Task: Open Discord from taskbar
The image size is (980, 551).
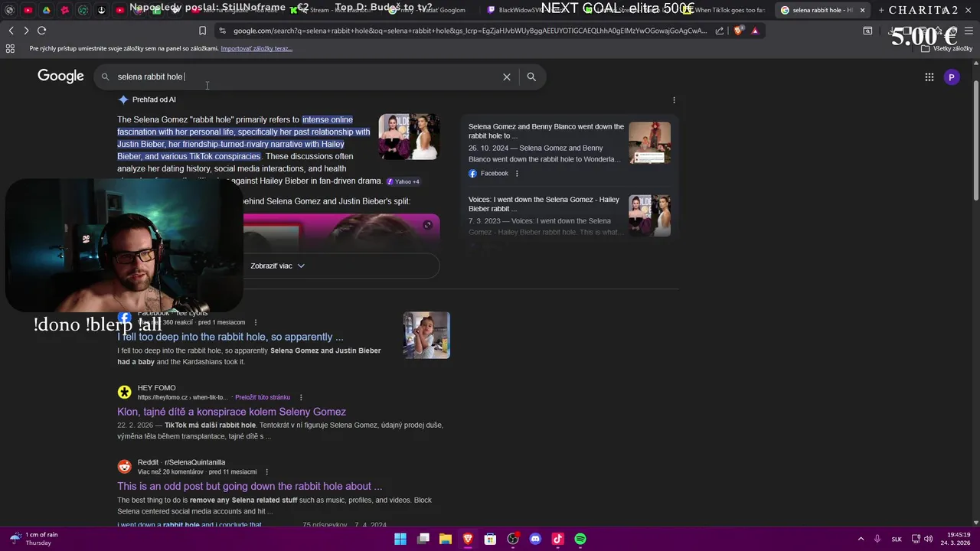Action: pos(535,539)
